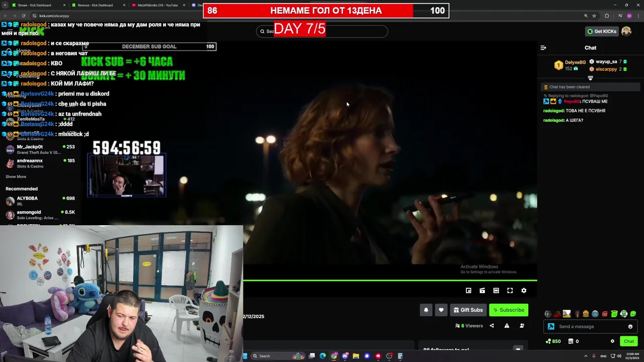Click the browser zoom magnifier icon in address bar
Viewport: 644px width, 362px height.
(x=586, y=16)
